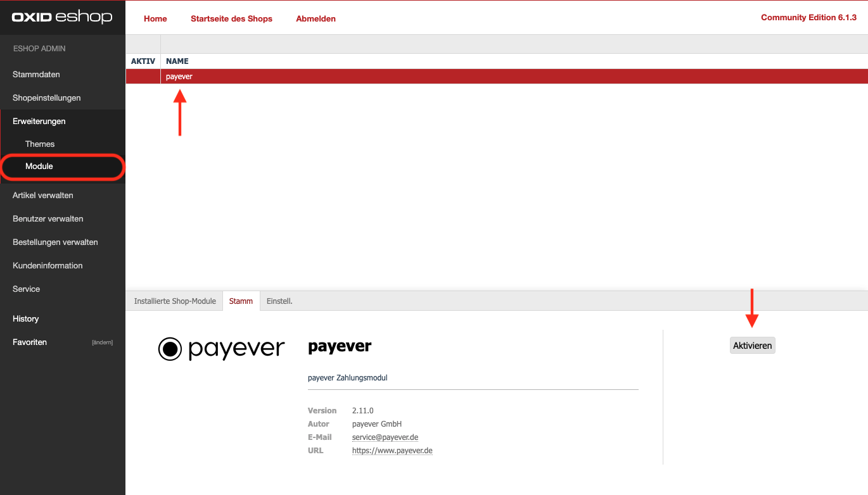This screenshot has height=495, width=868.
Task: Click the NAME column header
Action: pyautogui.click(x=177, y=61)
